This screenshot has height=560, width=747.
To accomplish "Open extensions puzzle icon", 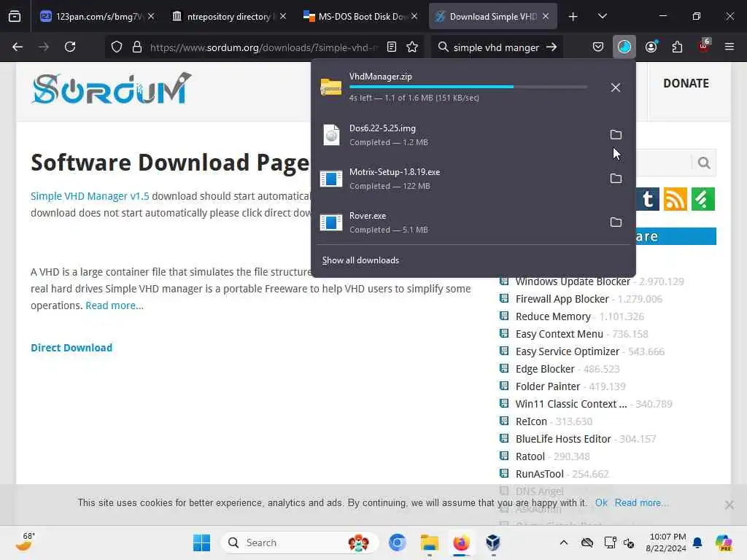I will pos(677,47).
